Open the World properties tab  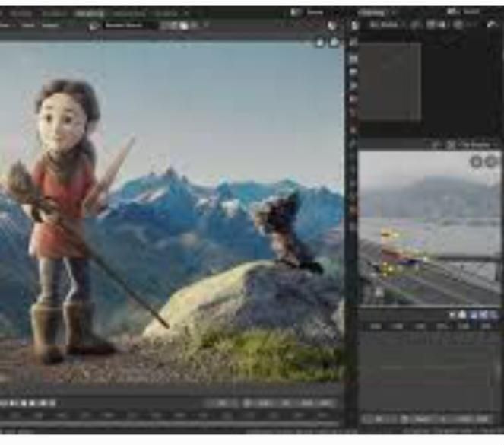(353, 113)
